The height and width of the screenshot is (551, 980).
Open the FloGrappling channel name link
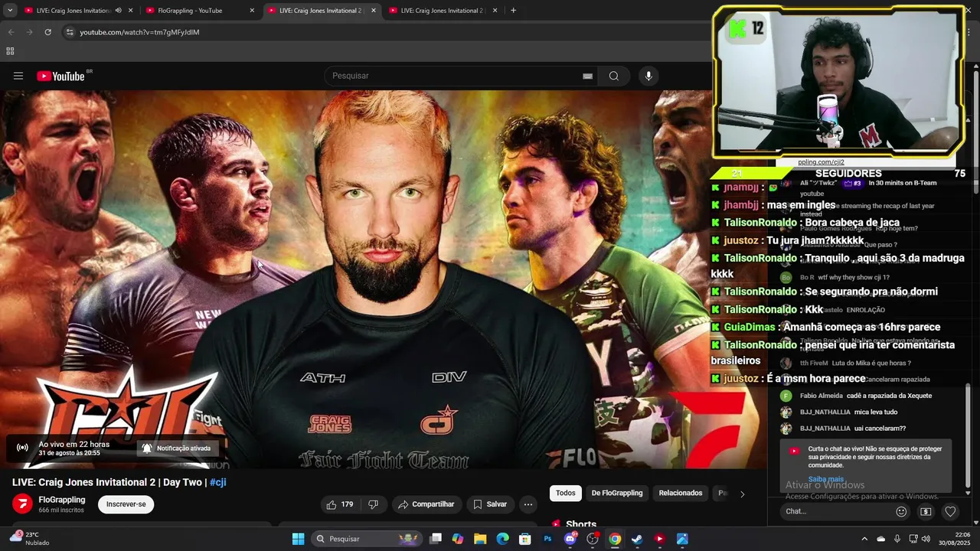click(x=62, y=500)
